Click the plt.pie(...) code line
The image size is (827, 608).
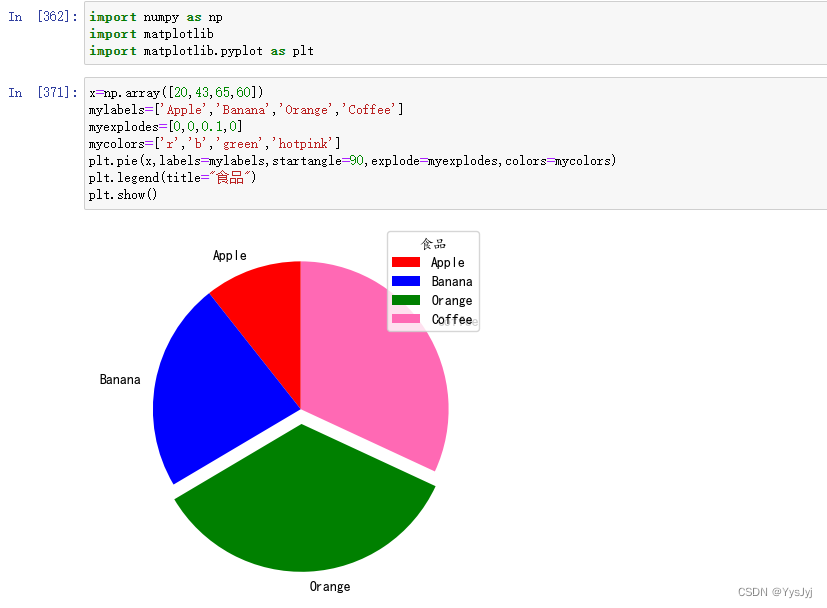tap(352, 161)
